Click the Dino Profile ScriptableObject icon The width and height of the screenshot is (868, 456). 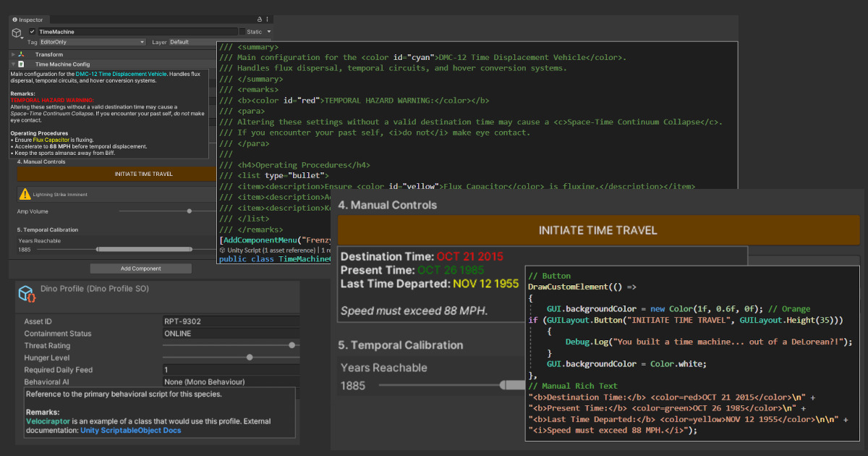(27, 293)
